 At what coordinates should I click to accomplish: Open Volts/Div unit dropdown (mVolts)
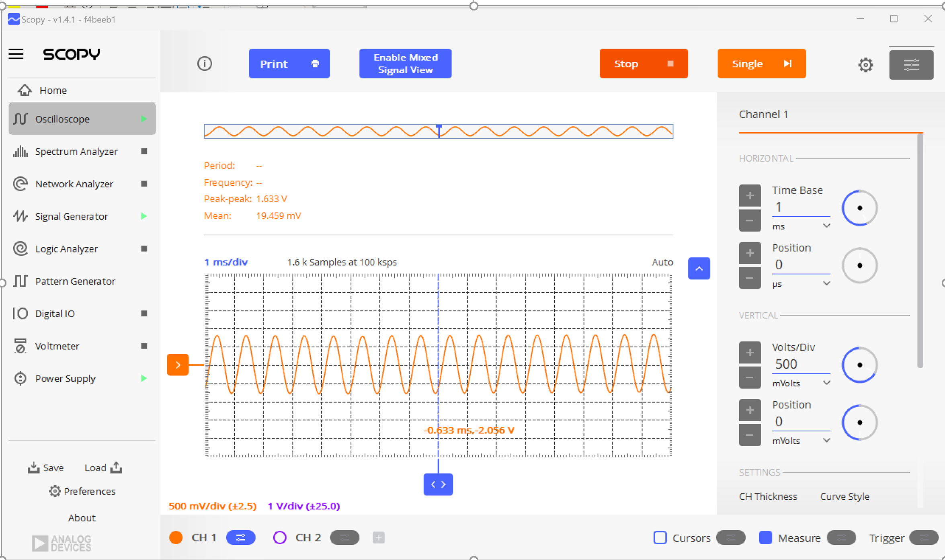pyautogui.click(x=801, y=383)
